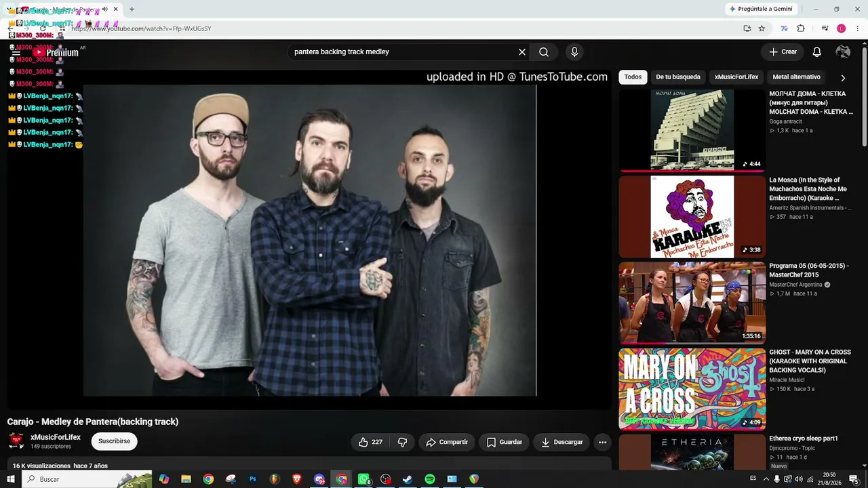Open the MasterChef Argentina channel link
This screenshot has height=488, width=868.
click(795, 285)
